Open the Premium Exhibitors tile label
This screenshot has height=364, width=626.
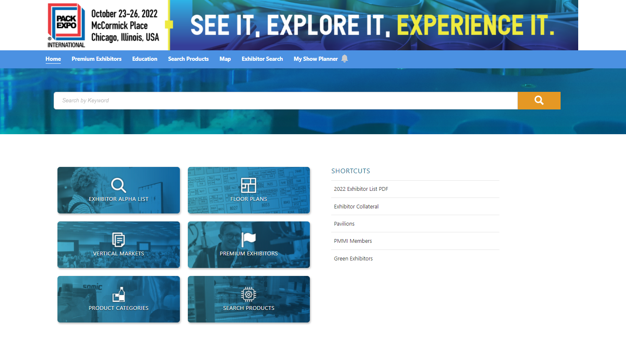click(249, 254)
